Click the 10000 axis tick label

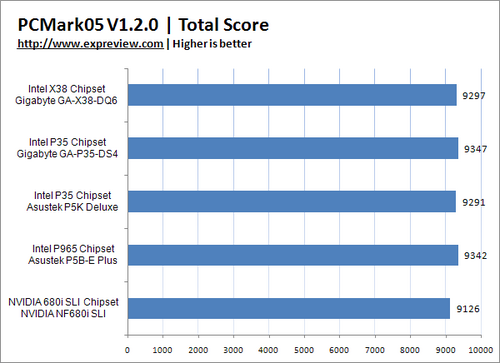click(481, 350)
